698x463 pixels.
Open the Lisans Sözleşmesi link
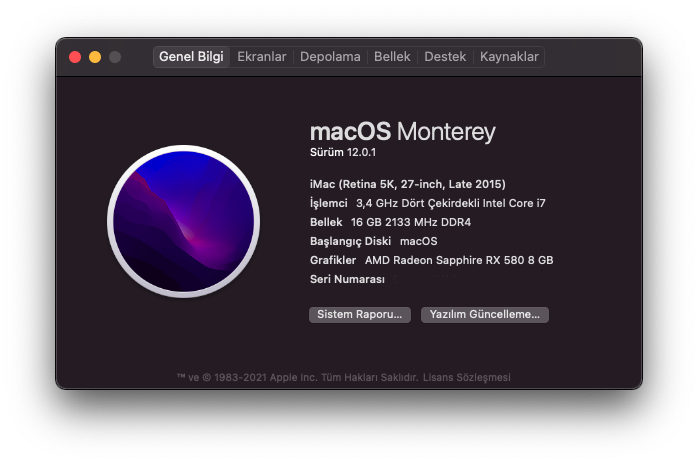pos(467,377)
